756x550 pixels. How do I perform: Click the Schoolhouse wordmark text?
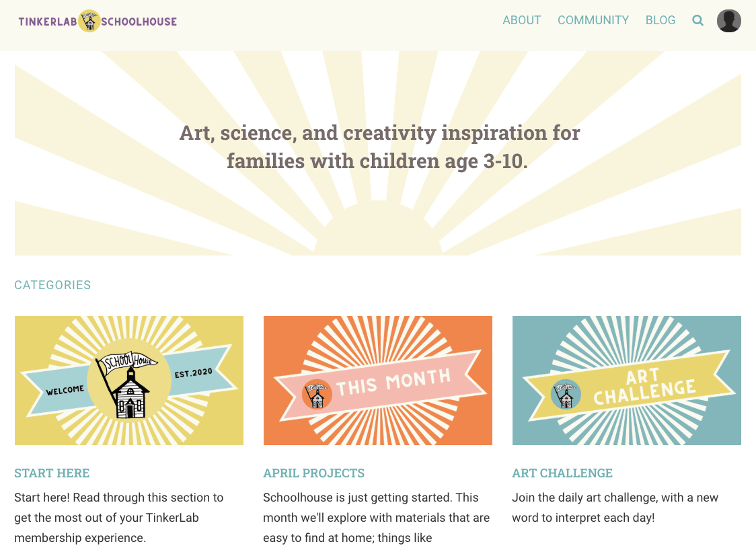pos(139,22)
